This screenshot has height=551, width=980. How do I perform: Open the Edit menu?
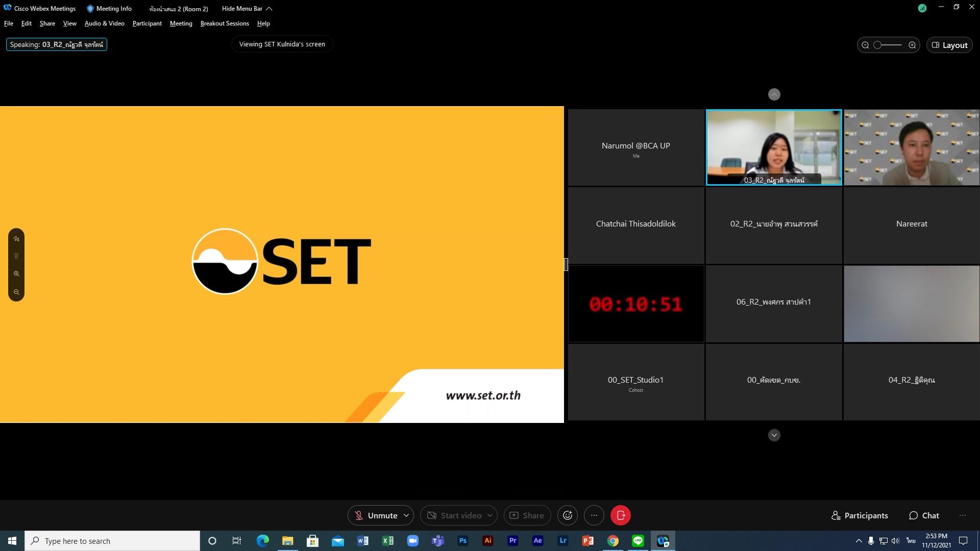[x=27, y=23]
